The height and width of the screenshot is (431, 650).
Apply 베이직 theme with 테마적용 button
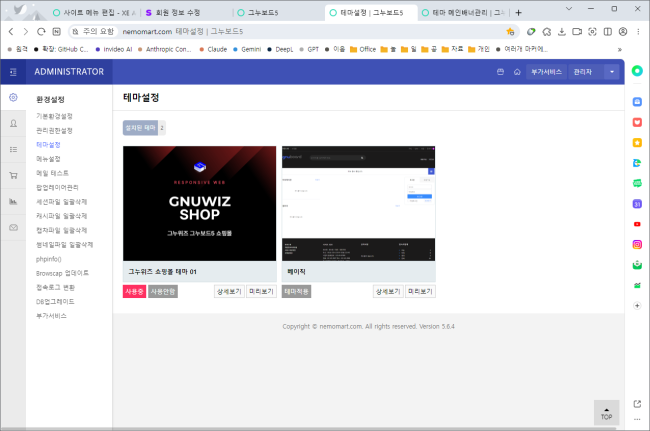[296, 291]
